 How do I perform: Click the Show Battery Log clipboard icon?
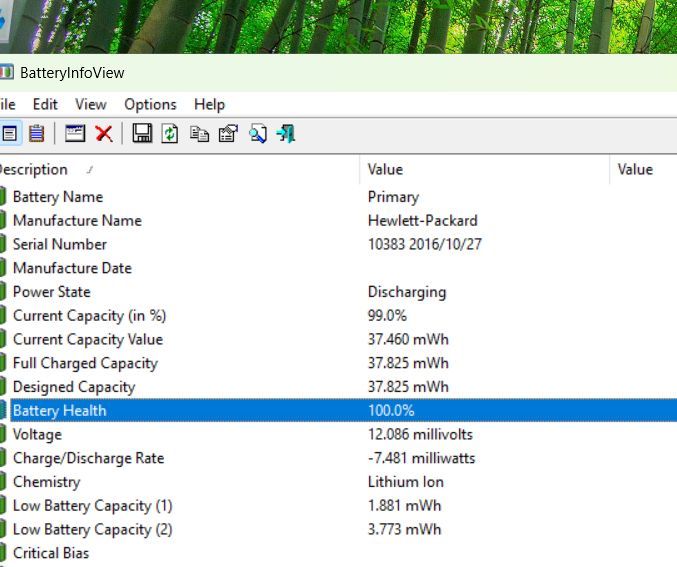[x=37, y=133]
